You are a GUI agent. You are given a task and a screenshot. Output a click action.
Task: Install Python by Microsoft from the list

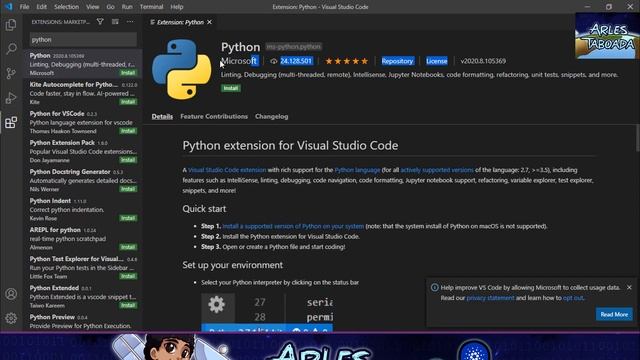pyautogui.click(x=128, y=73)
